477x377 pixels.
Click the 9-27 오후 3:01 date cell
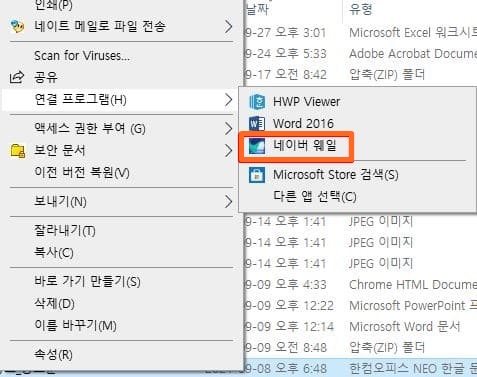point(286,33)
